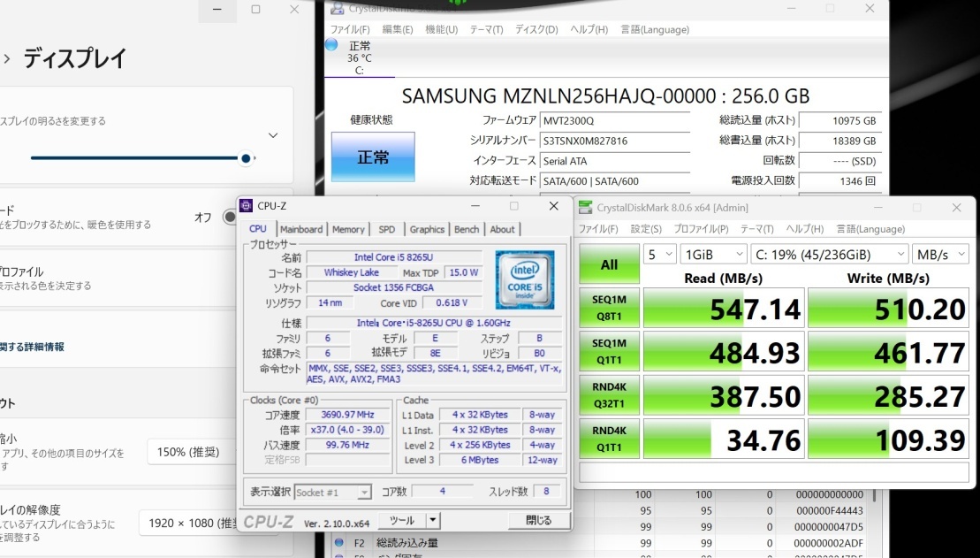Open the 1920 × 1080 resolution dropdown
Screen dimensions: 980x558
[x=187, y=523]
